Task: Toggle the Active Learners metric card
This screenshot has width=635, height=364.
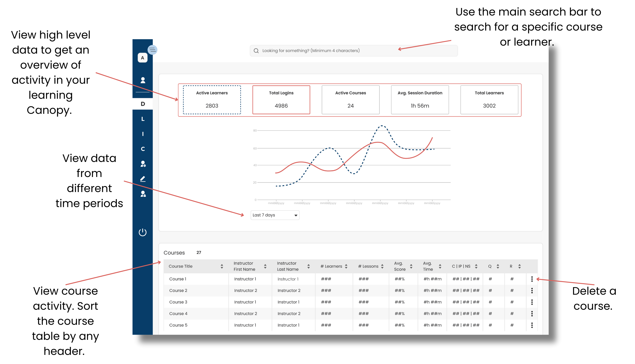Action: pos(212,100)
